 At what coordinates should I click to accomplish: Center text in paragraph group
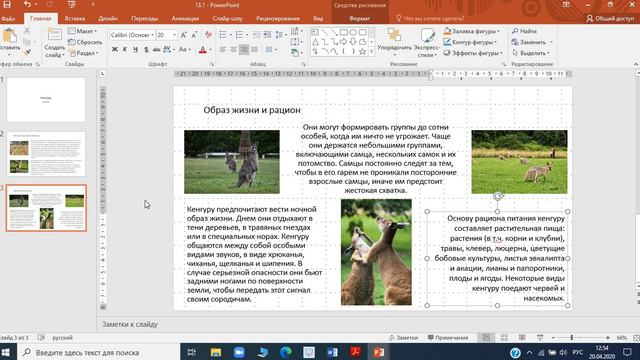click(233, 50)
